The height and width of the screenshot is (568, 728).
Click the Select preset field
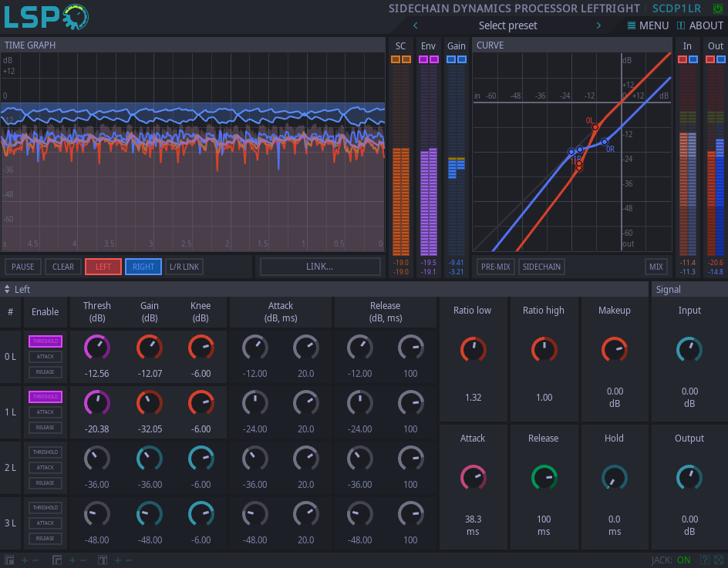[x=507, y=25]
